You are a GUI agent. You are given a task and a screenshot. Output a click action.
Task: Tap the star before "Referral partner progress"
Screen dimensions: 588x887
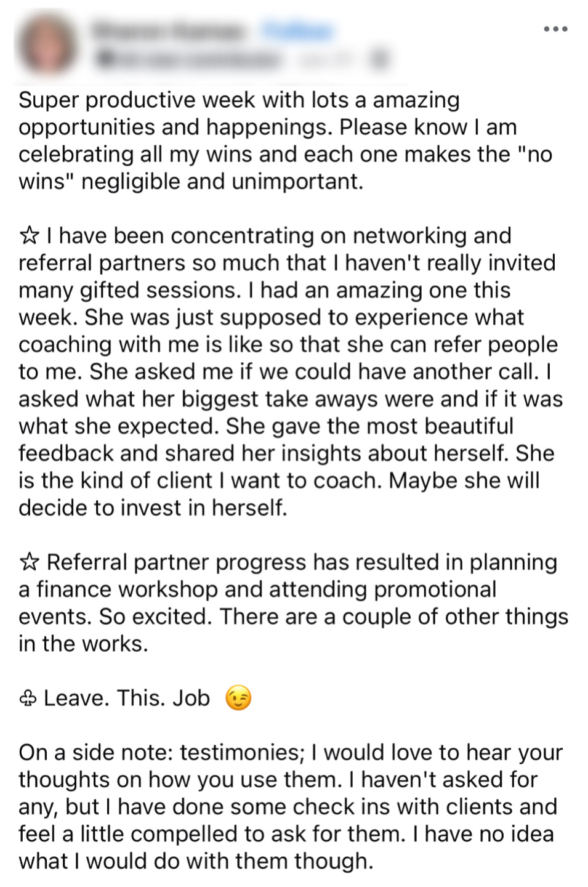(29, 562)
